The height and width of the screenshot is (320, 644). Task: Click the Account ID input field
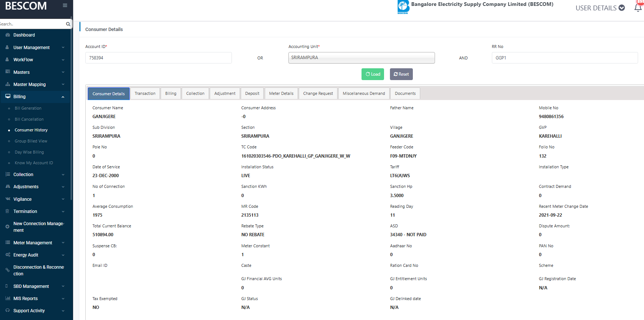(x=158, y=58)
